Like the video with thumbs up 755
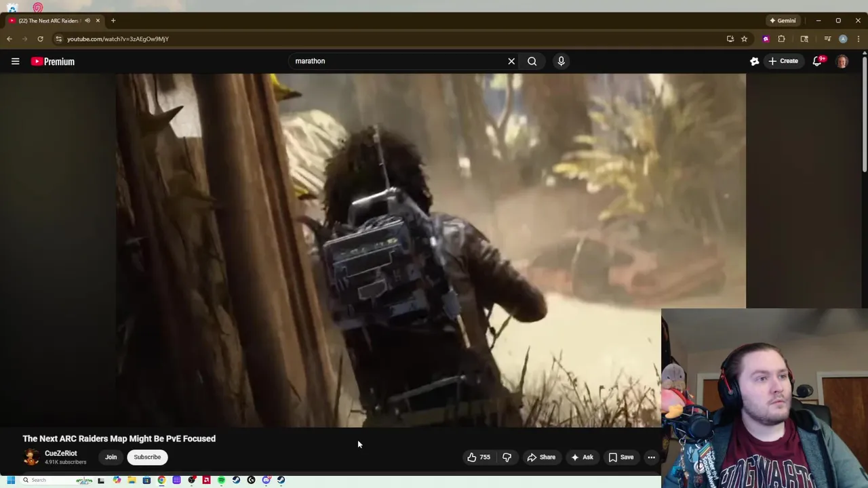 click(479, 457)
